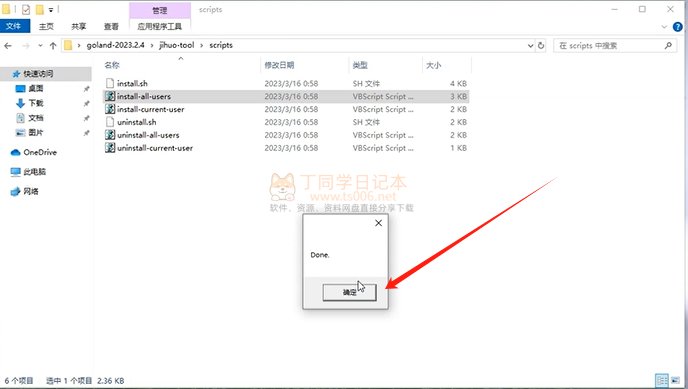Go back using the back arrow
This screenshot has width=688, height=389.
tap(8, 46)
